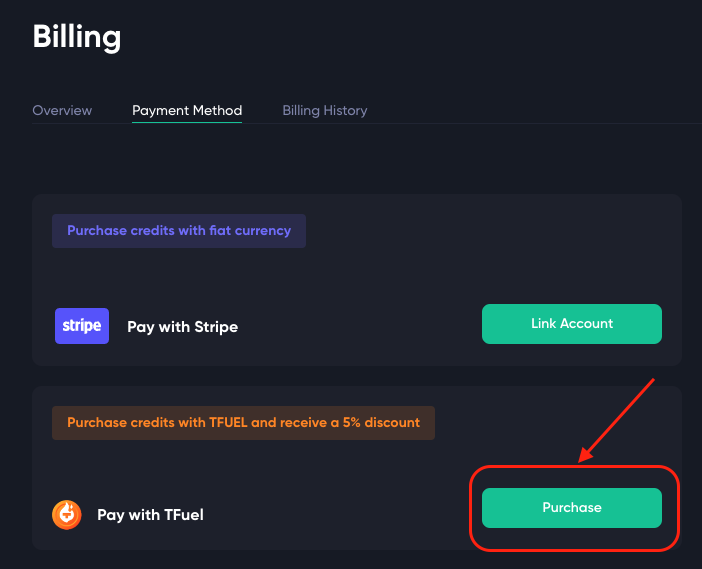Click the red arrow annotation
The image size is (702, 569).
click(616, 420)
